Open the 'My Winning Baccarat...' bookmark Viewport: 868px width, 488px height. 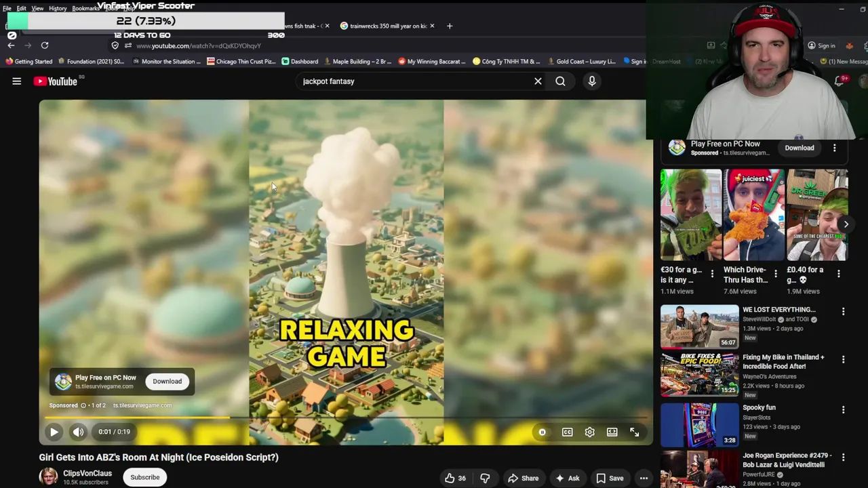(431, 62)
